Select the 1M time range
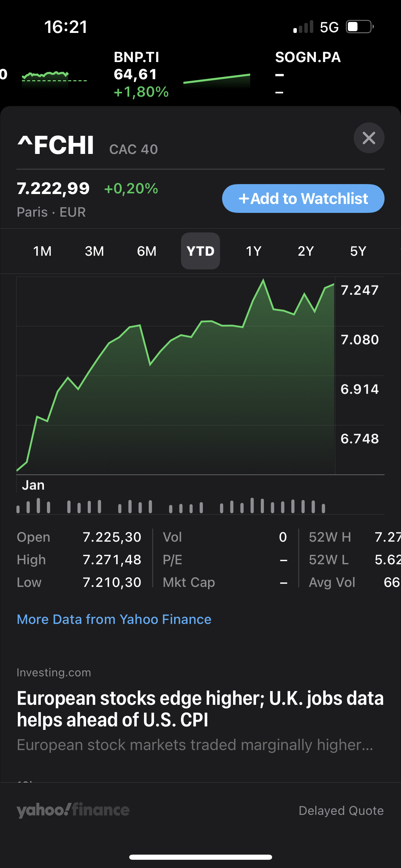Screen dimensions: 401x868 pos(42,251)
